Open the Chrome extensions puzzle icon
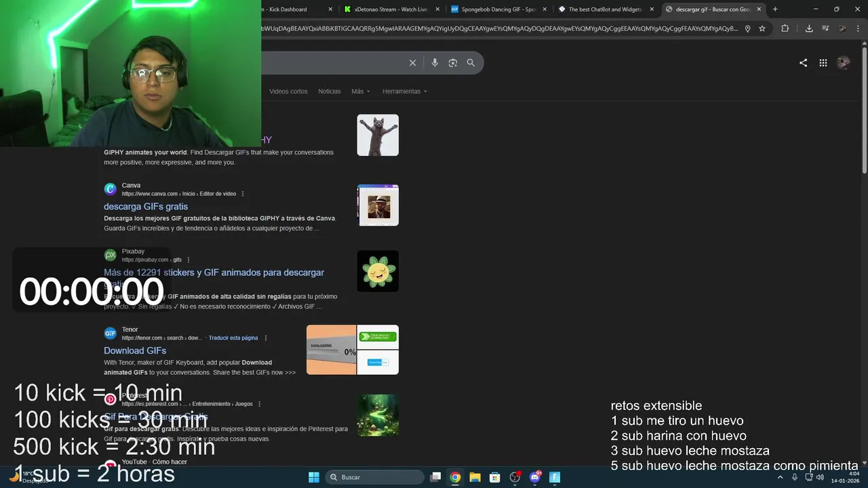Viewport: 868px width, 488px height. point(785,28)
